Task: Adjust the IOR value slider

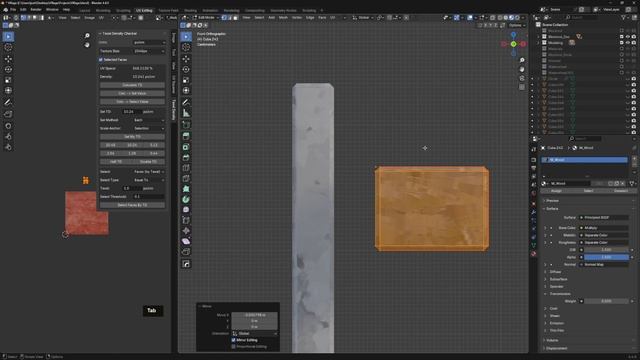Action: pyautogui.click(x=606, y=250)
